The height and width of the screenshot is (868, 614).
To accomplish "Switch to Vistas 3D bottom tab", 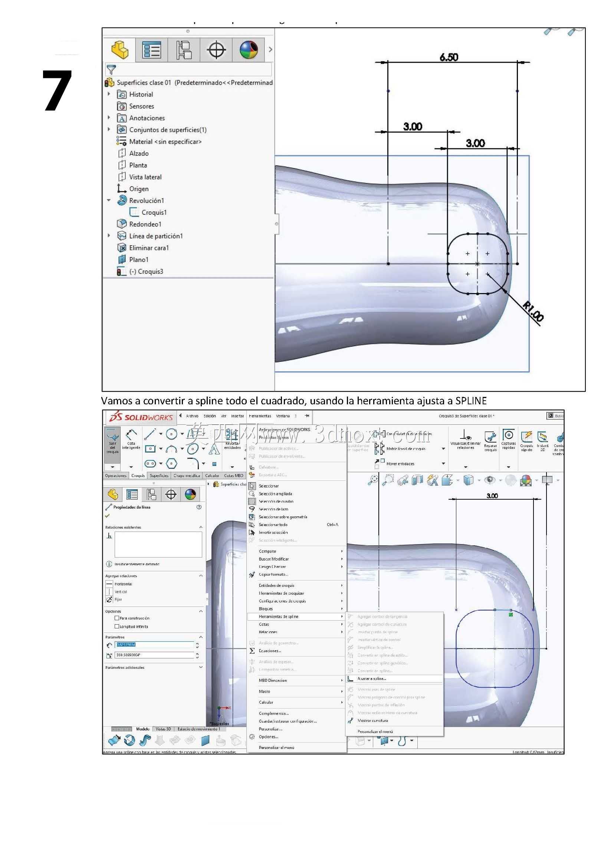I will coord(163,729).
